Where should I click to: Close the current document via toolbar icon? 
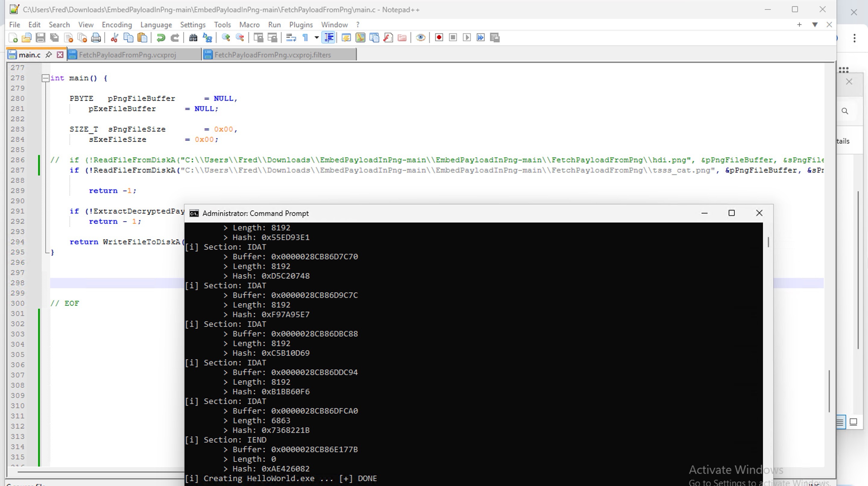coord(68,37)
